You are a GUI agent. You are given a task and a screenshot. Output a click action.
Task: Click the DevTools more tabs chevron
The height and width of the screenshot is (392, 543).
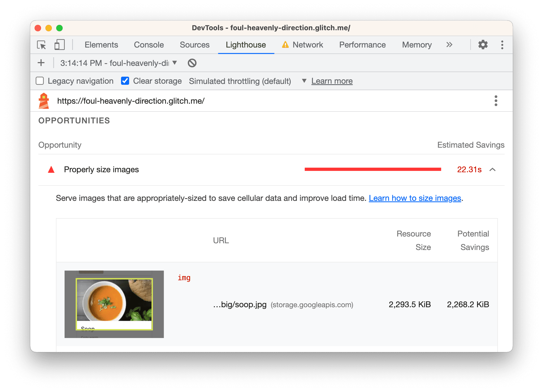click(450, 45)
